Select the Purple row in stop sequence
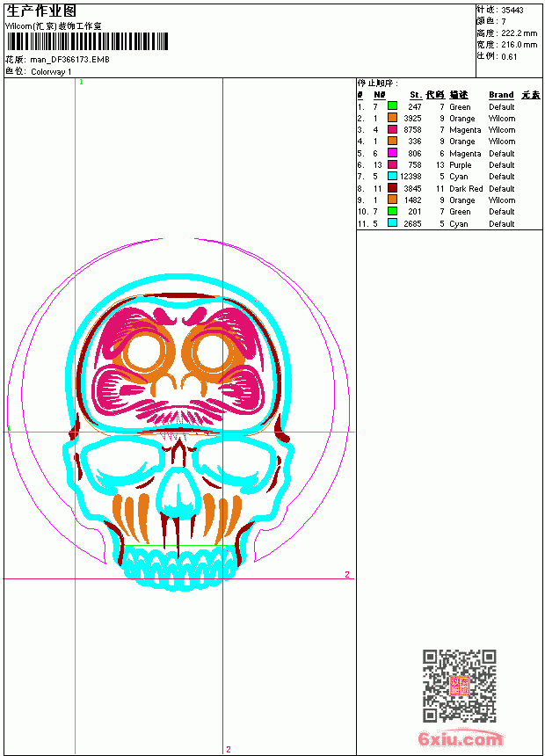Viewport: 545px width, 756px height. click(448, 165)
